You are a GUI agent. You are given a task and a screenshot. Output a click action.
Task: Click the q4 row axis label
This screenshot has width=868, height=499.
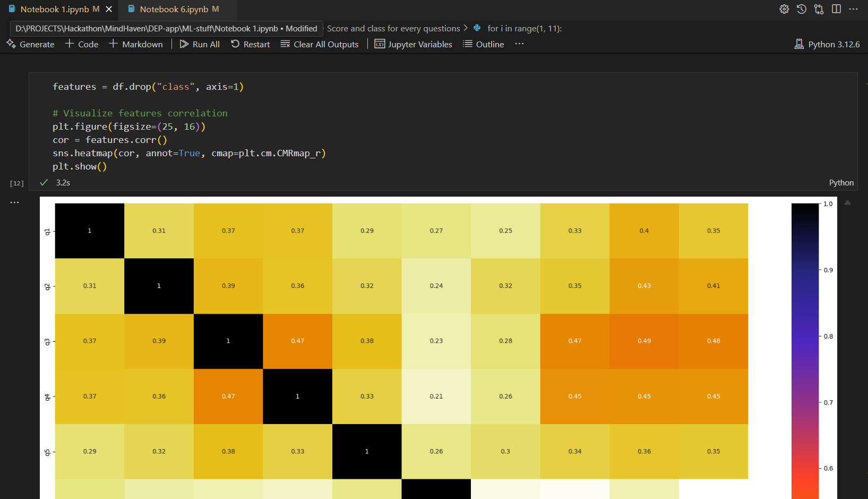47,397
